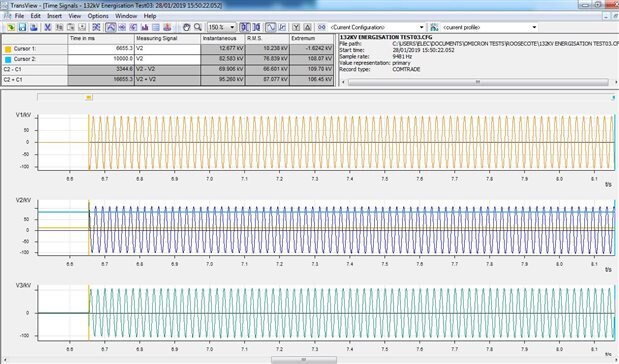Screen dimensions: 619x364
Task: Open the Help menu
Action: (150, 16)
